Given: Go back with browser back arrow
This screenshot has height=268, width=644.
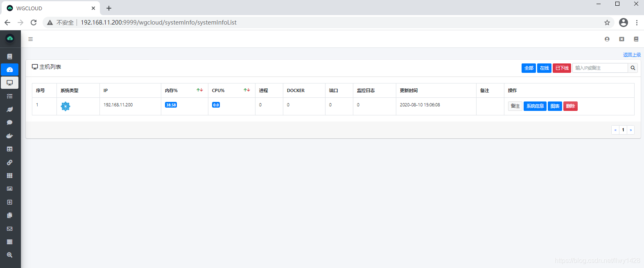Looking at the screenshot, I should (x=7, y=23).
